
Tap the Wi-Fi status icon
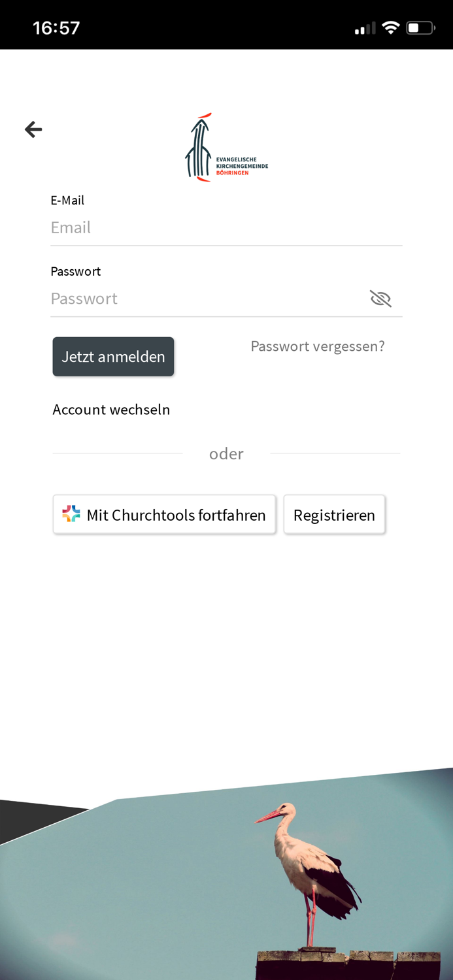pyautogui.click(x=391, y=28)
